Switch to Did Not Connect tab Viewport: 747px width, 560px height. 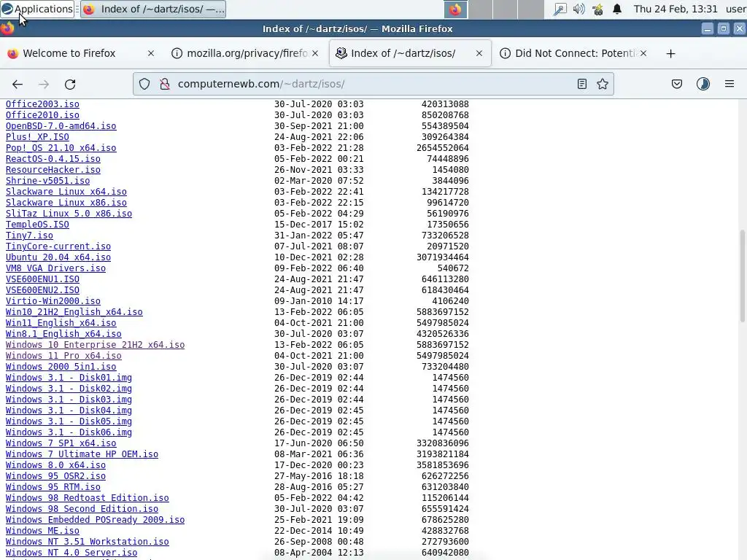575,53
